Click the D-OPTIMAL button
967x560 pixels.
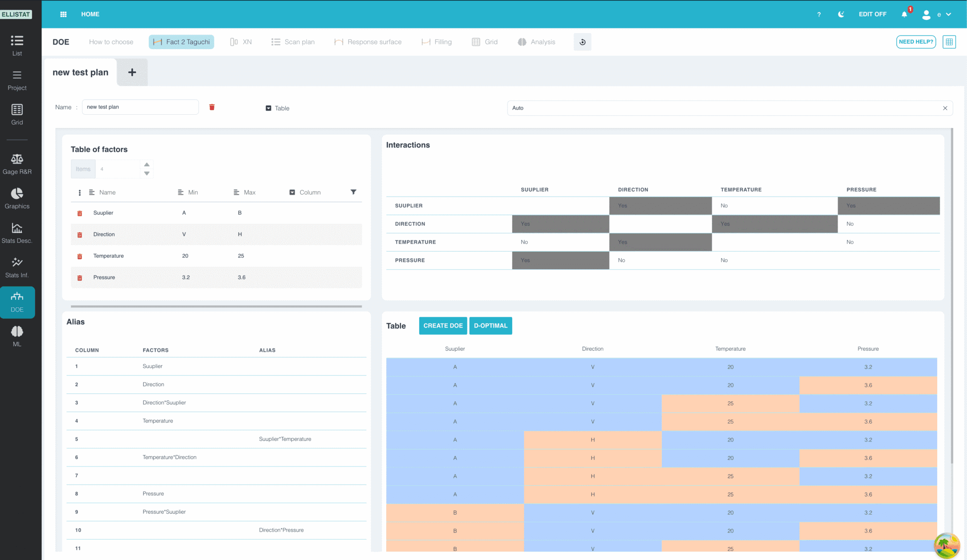[x=491, y=326]
